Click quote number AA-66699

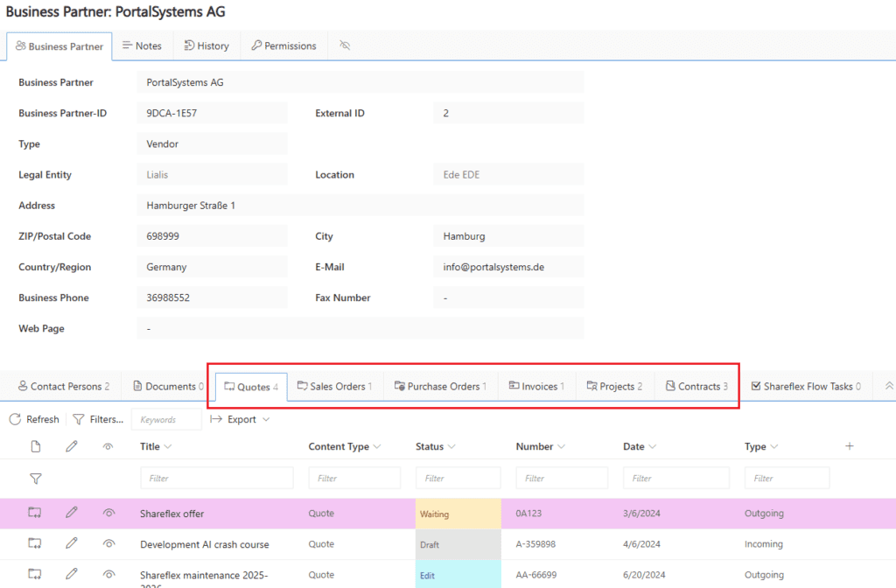(x=536, y=575)
